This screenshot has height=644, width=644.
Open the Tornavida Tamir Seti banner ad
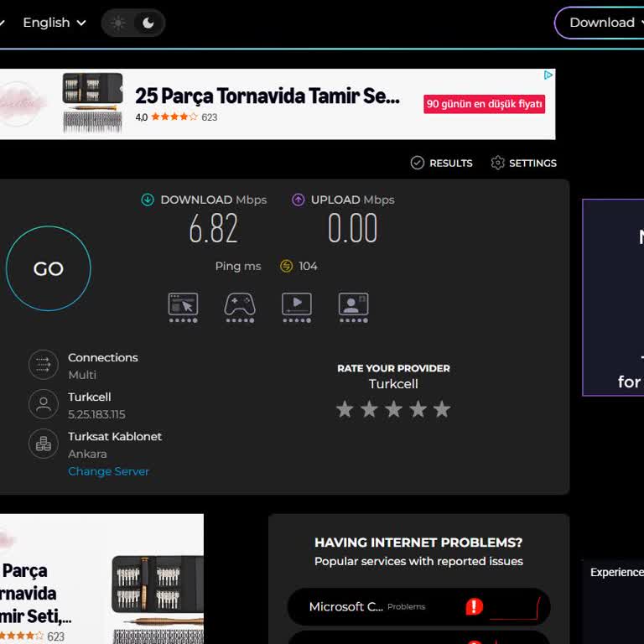click(x=278, y=104)
